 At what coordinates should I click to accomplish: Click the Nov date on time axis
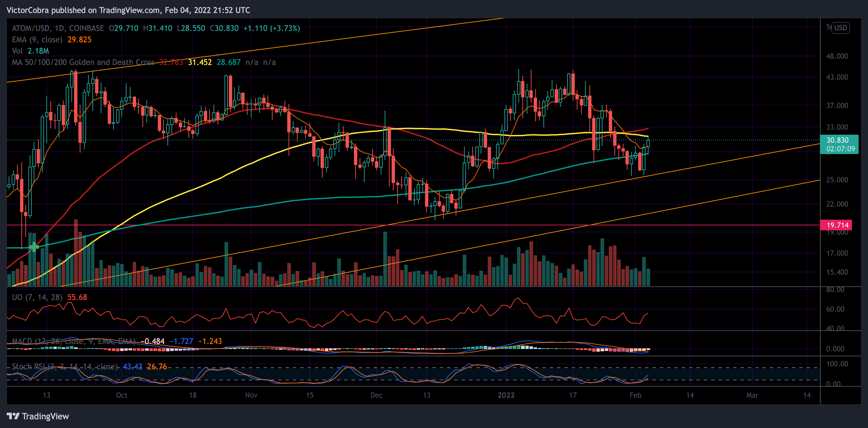coord(252,395)
